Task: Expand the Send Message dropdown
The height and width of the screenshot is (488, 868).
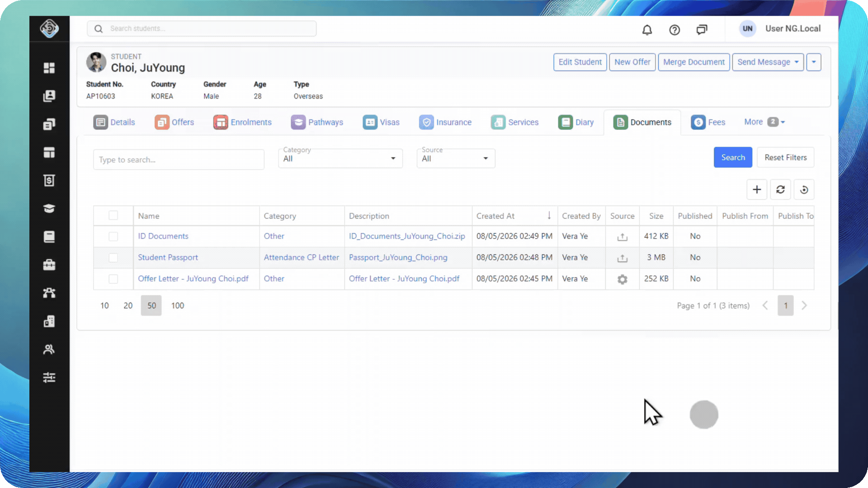Action: click(768, 62)
